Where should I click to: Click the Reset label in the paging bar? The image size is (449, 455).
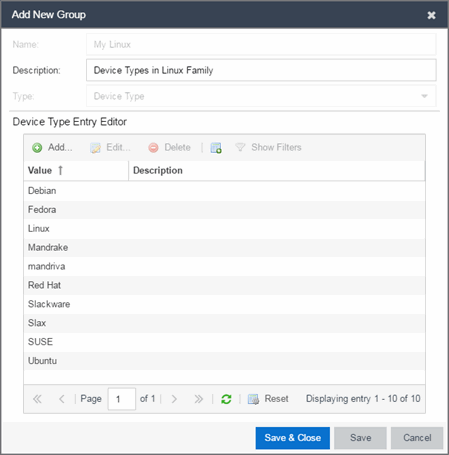[276, 399]
